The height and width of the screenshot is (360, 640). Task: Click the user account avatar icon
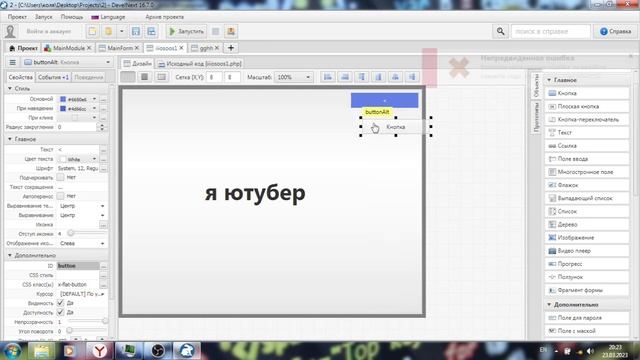(x=10, y=31)
